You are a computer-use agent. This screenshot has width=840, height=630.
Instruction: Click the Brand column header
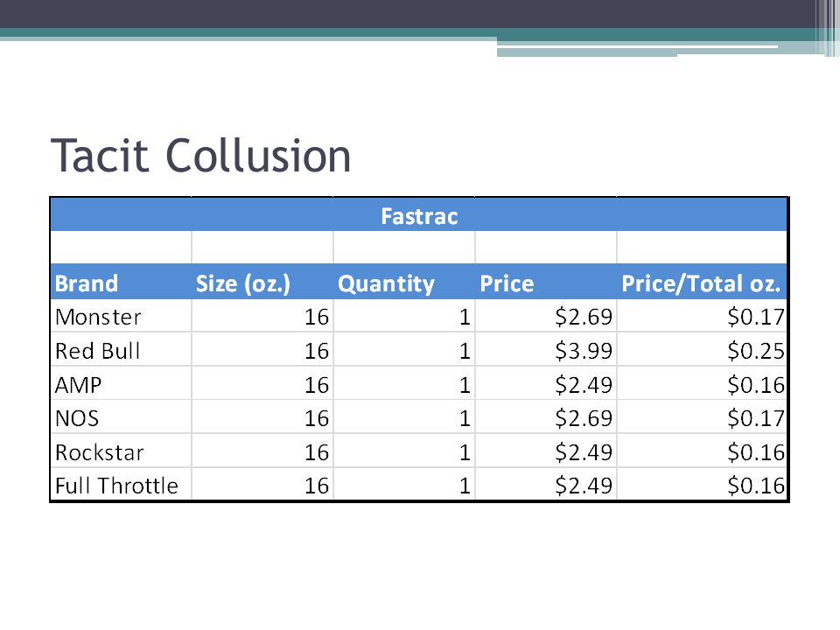coord(121,283)
